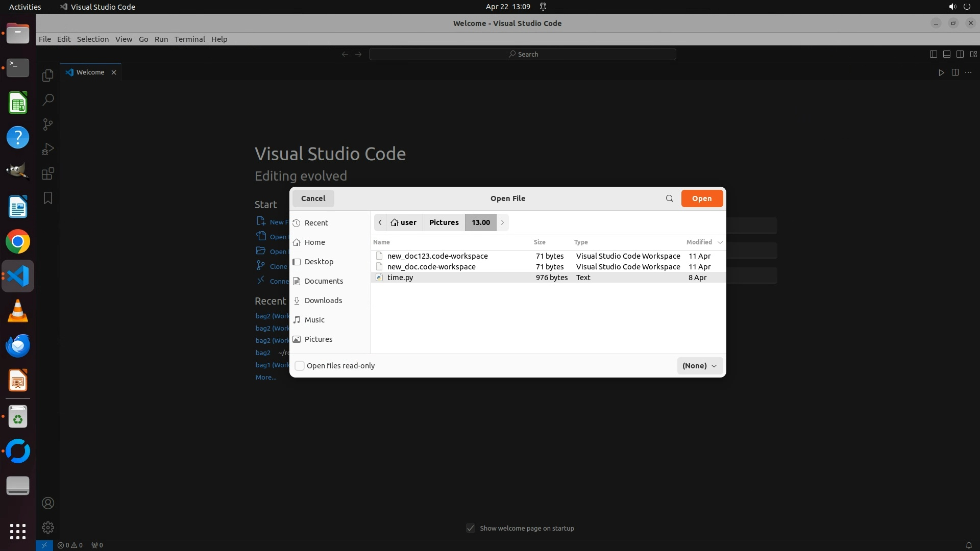The height and width of the screenshot is (551, 980).
Task: Toggle the primary sidebar layout icon
Action: [933, 54]
